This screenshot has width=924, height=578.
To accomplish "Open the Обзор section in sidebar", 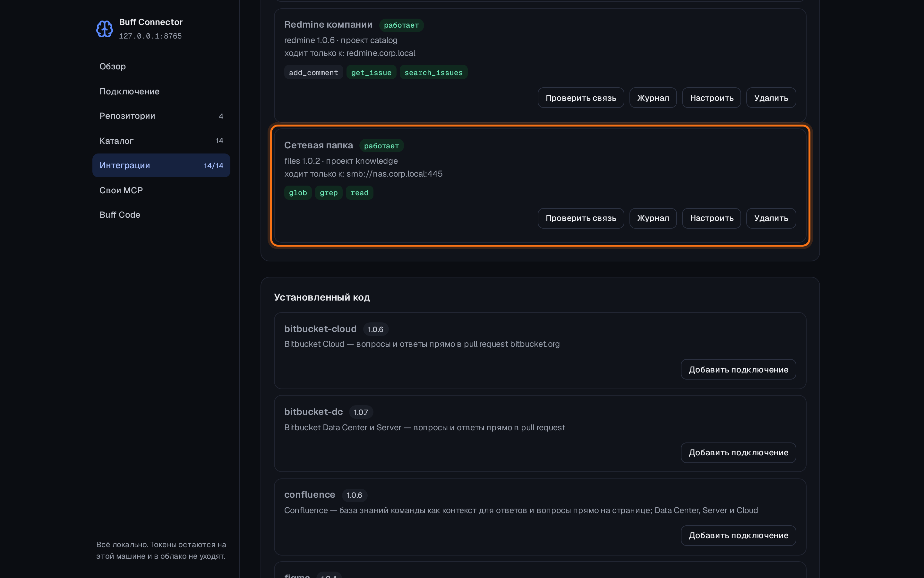I will pos(161,66).
